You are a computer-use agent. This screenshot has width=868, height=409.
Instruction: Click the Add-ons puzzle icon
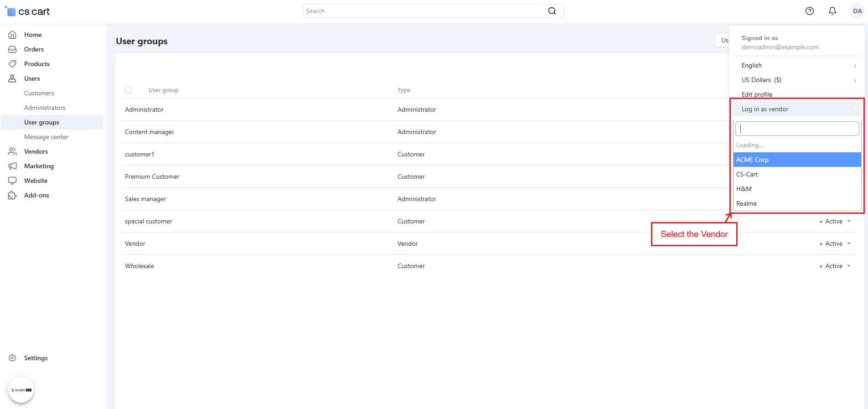(x=12, y=195)
